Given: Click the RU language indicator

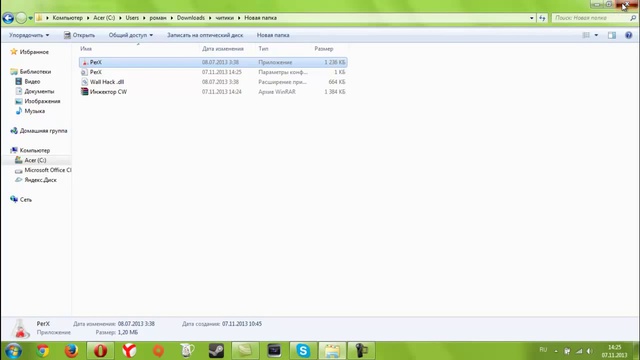Looking at the screenshot, I should point(543,350).
